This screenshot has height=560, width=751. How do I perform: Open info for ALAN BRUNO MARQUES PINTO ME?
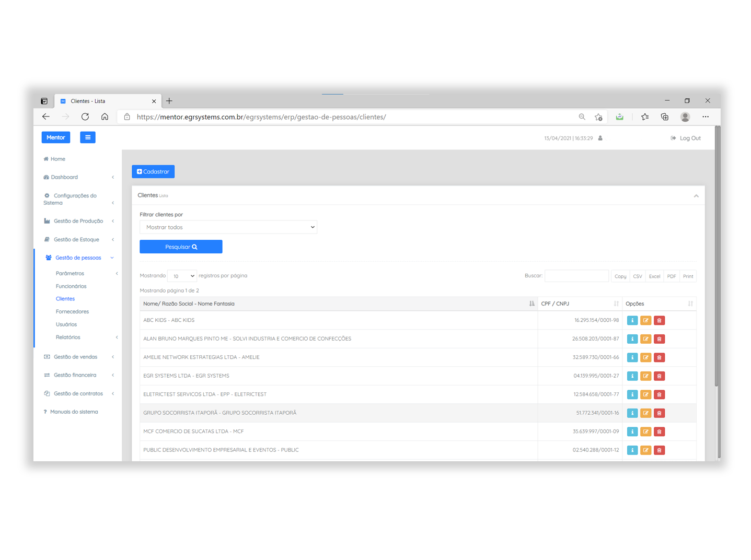pyautogui.click(x=632, y=339)
